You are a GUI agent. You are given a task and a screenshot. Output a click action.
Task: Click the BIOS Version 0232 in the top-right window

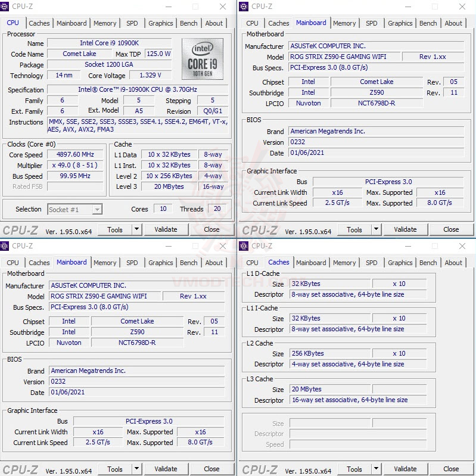[376, 142]
